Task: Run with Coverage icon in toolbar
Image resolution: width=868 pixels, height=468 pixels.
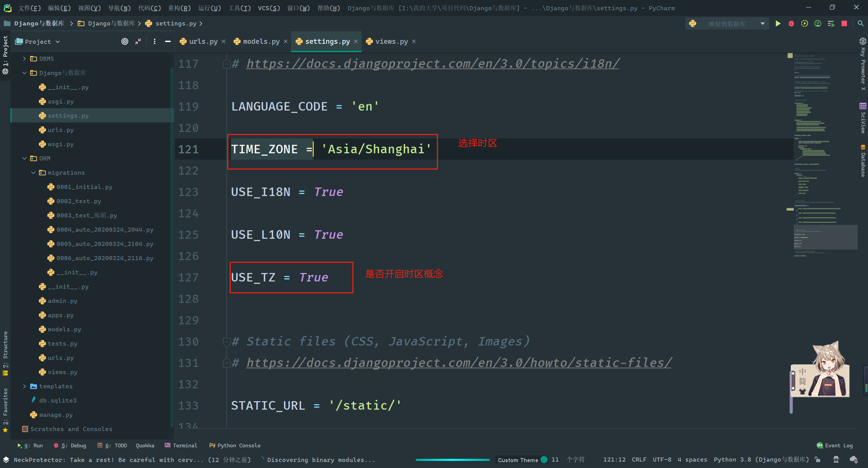Action: tap(804, 23)
